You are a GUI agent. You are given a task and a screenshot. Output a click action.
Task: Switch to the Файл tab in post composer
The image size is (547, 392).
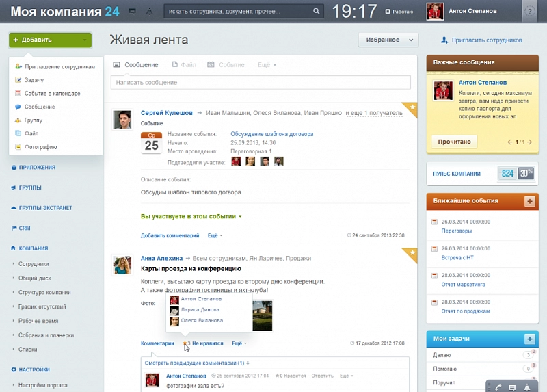coord(185,65)
